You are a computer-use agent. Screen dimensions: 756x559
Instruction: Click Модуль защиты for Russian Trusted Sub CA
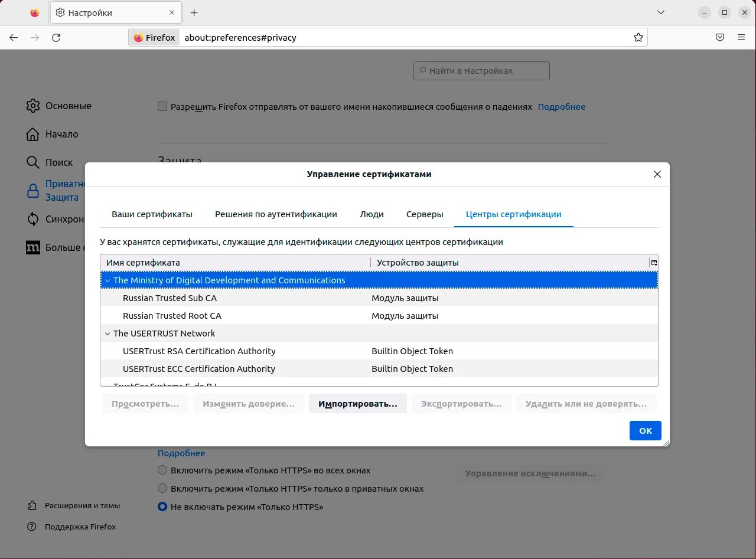[x=405, y=298]
